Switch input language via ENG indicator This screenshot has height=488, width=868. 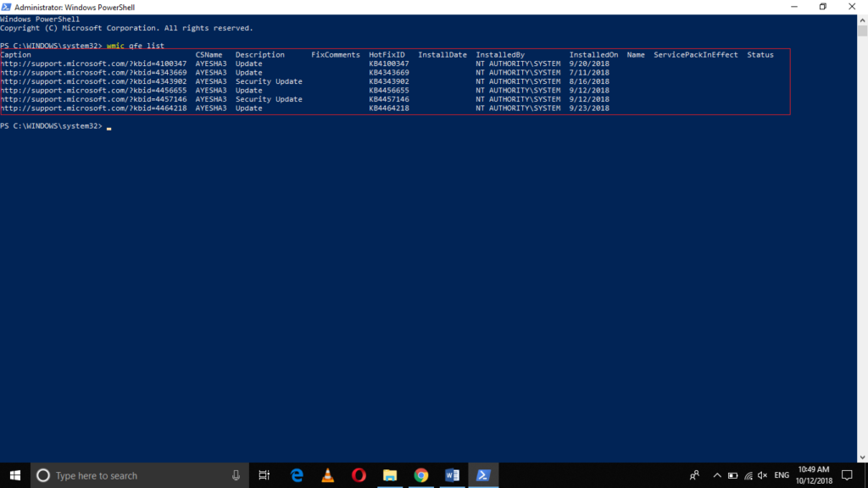pos(780,475)
